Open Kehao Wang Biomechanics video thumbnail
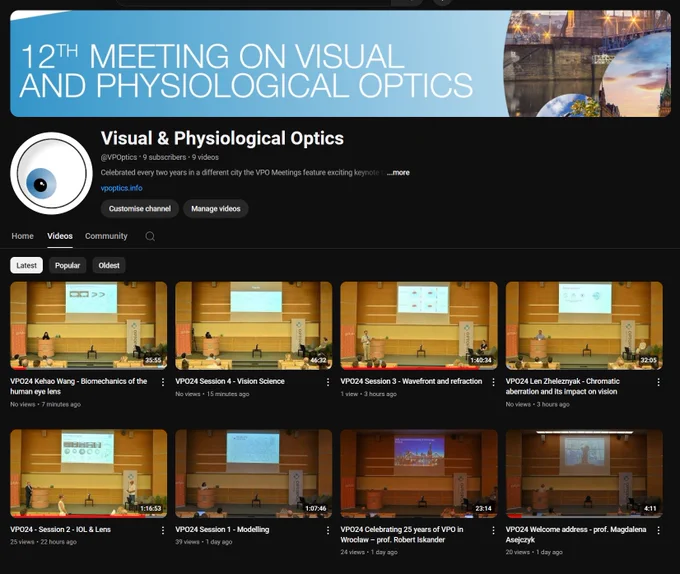 (x=88, y=326)
